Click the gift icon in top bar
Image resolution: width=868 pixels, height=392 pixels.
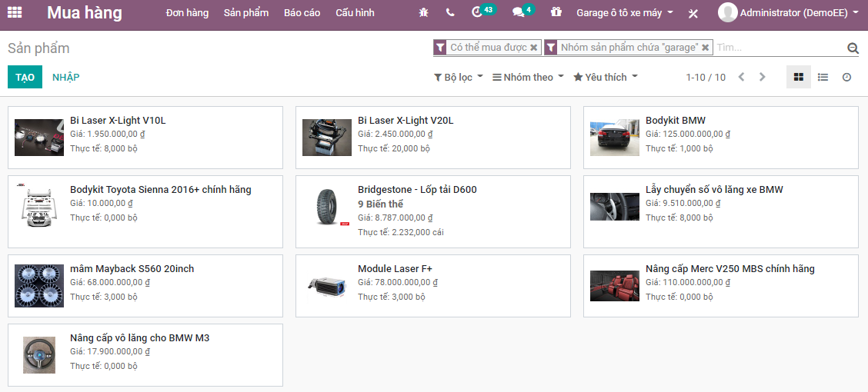point(556,12)
